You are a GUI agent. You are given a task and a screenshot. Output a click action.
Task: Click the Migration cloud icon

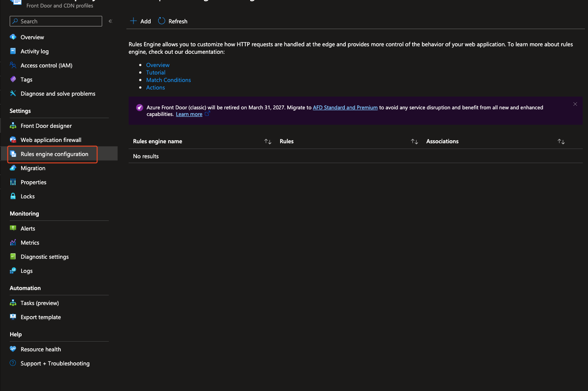[x=13, y=168]
